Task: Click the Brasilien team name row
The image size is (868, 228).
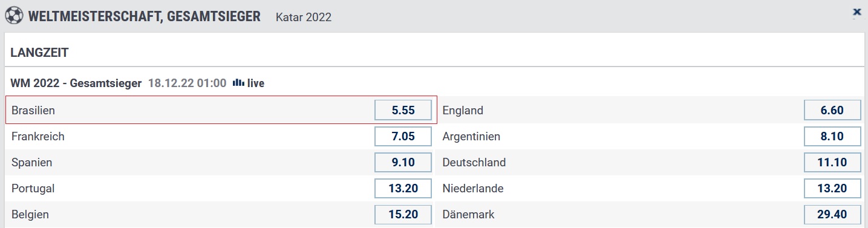Action: coord(221,110)
